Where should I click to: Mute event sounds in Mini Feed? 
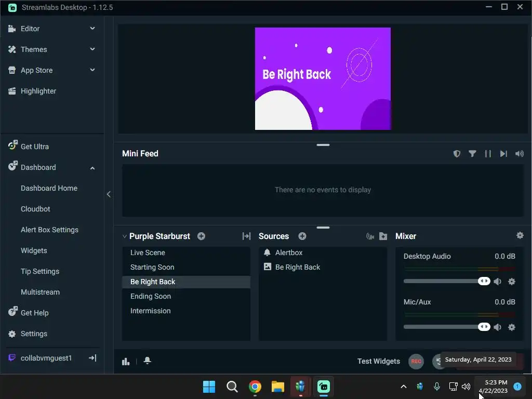pyautogui.click(x=519, y=154)
